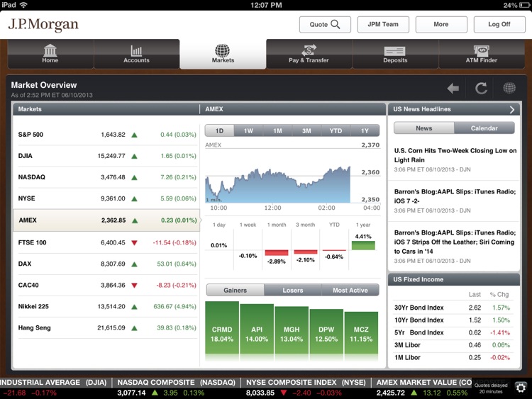The width and height of the screenshot is (532, 399).
Task: Click the magnifier Quote button
Action: 325,24
